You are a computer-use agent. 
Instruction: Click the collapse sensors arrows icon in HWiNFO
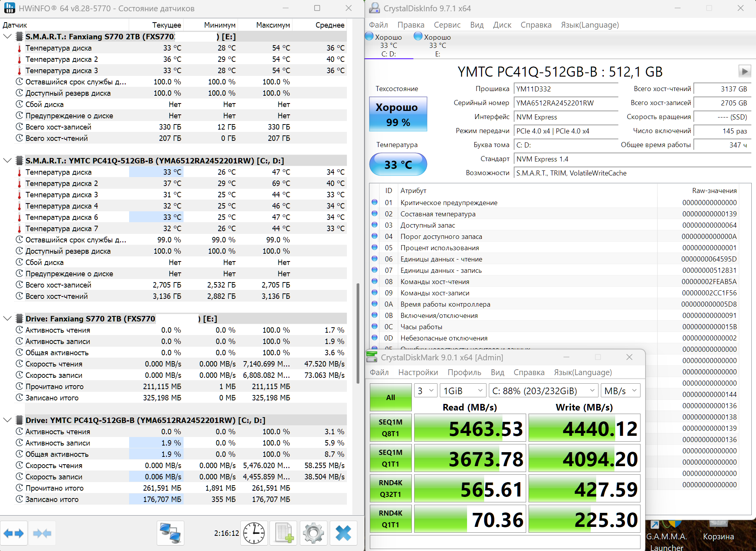42,533
